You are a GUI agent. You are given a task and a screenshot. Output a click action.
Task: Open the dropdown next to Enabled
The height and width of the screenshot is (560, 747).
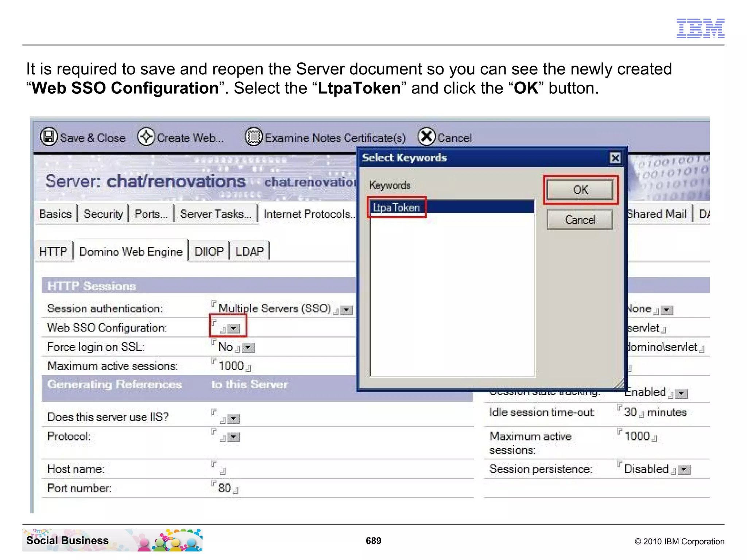coord(682,394)
